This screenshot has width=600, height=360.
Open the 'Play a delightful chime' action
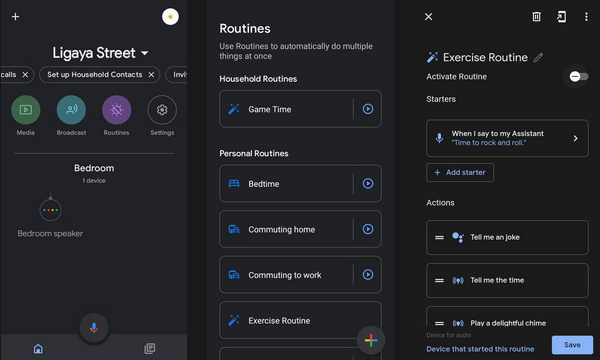pos(507,317)
